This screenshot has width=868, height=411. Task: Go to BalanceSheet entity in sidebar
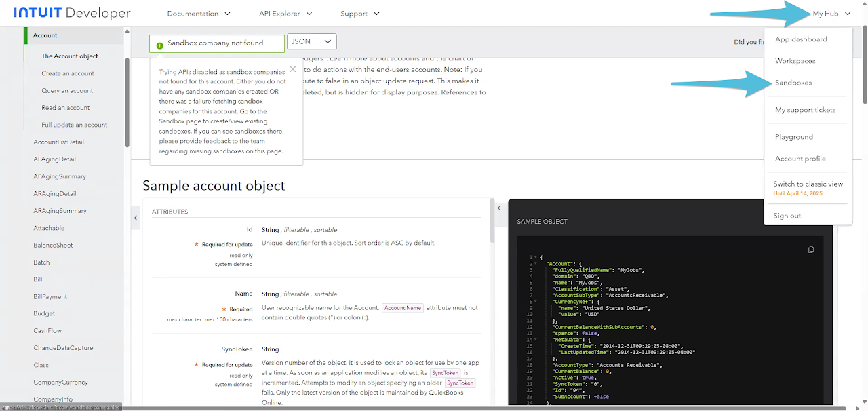pyautogui.click(x=53, y=245)
